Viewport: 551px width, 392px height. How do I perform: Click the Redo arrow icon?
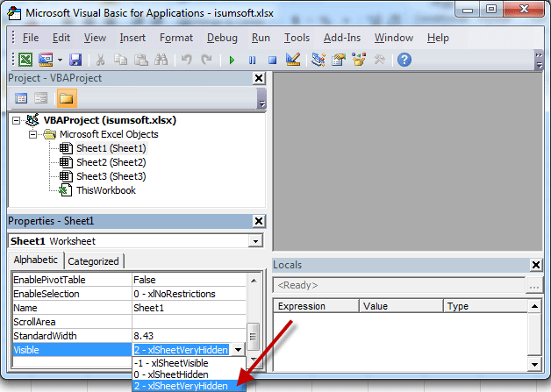[207, 60]
